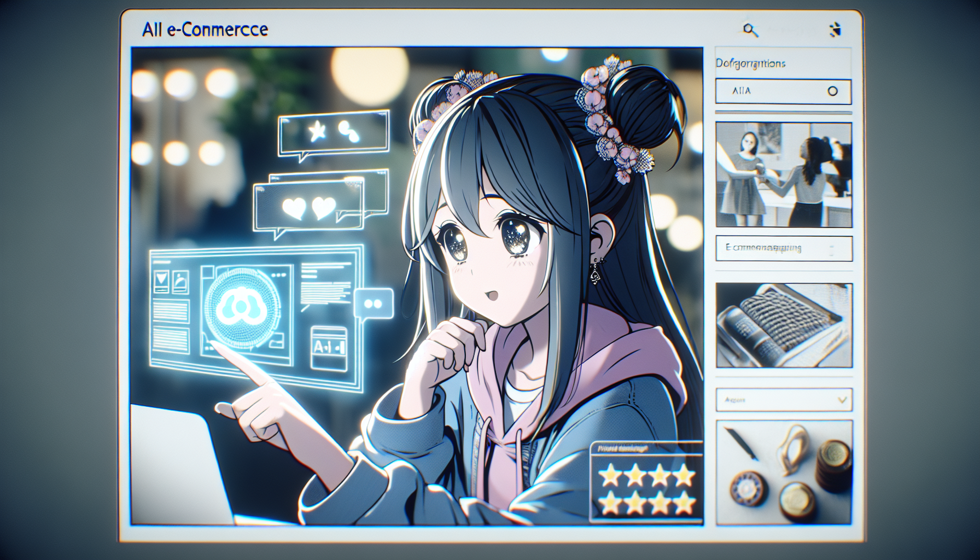
Task: Click the horizontal divider bar below the AIIA box
Action: pos(783,113)
